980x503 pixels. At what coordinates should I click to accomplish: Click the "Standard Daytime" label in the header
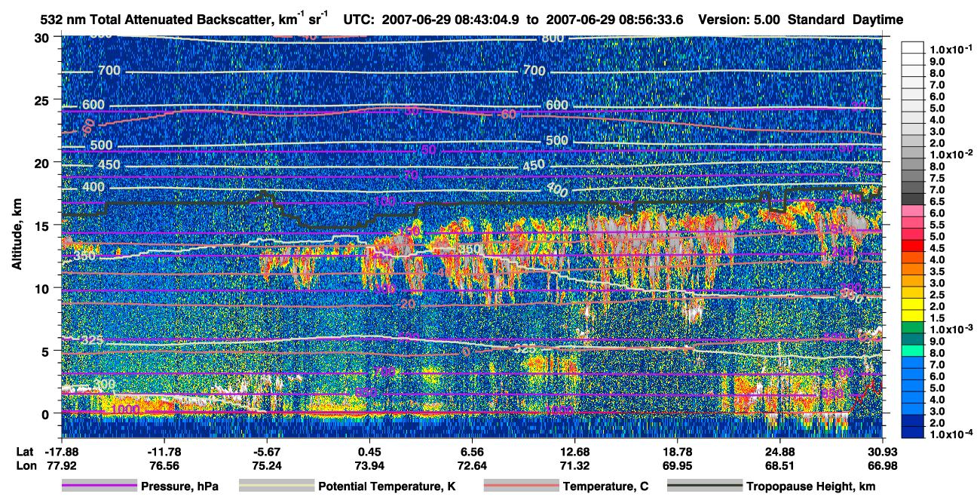tap(845, 20)
